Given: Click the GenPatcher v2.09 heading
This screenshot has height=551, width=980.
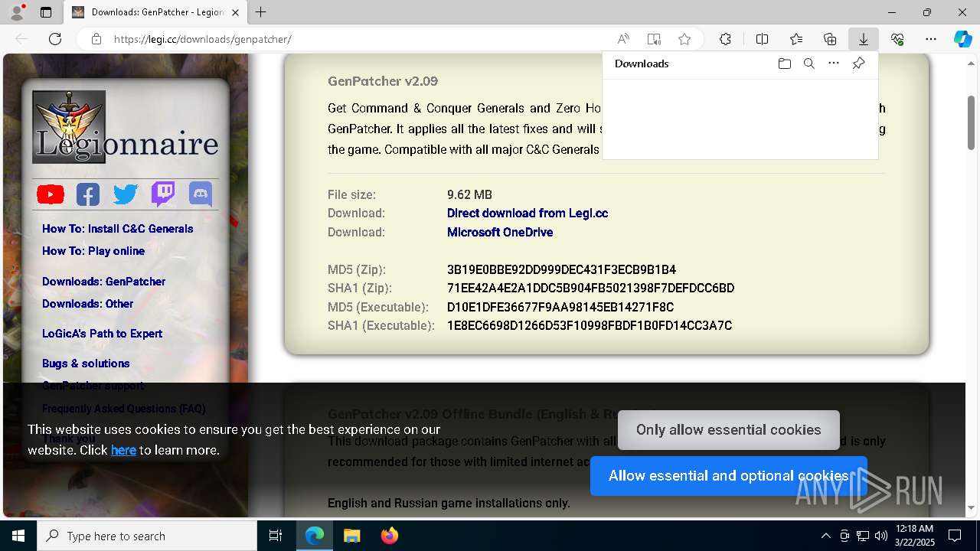Looking at the screenshot, I should click(x=383, y=81).
